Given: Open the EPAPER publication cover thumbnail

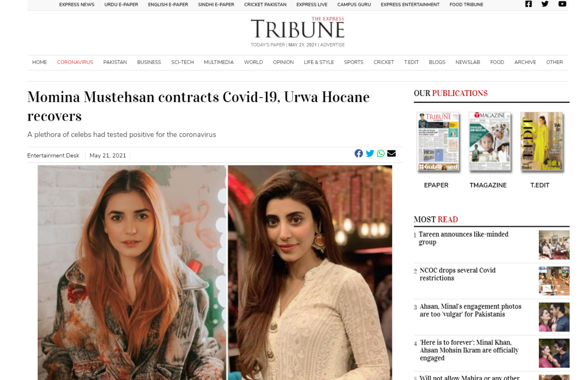Looking at the screenshot, I should point(438,142).
